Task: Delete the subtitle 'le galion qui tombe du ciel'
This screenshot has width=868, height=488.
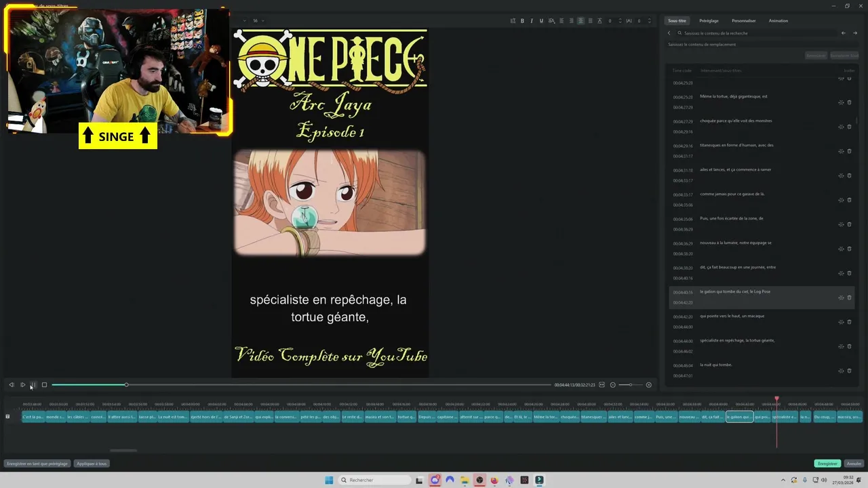Action: pyautogui.click(x=849, y=298)
